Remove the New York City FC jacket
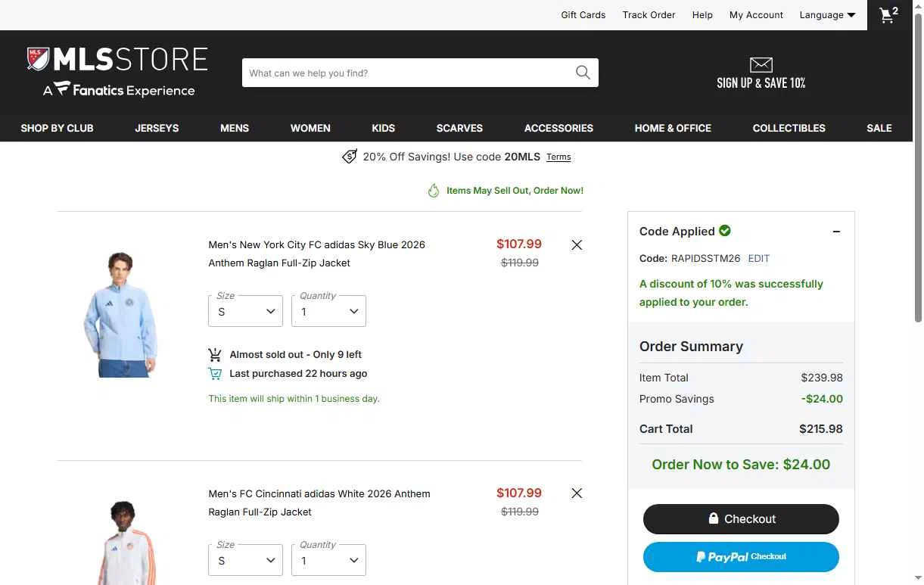Image resolution: width=924 pixels, height=585 pixels. click(x=577, y=244)
